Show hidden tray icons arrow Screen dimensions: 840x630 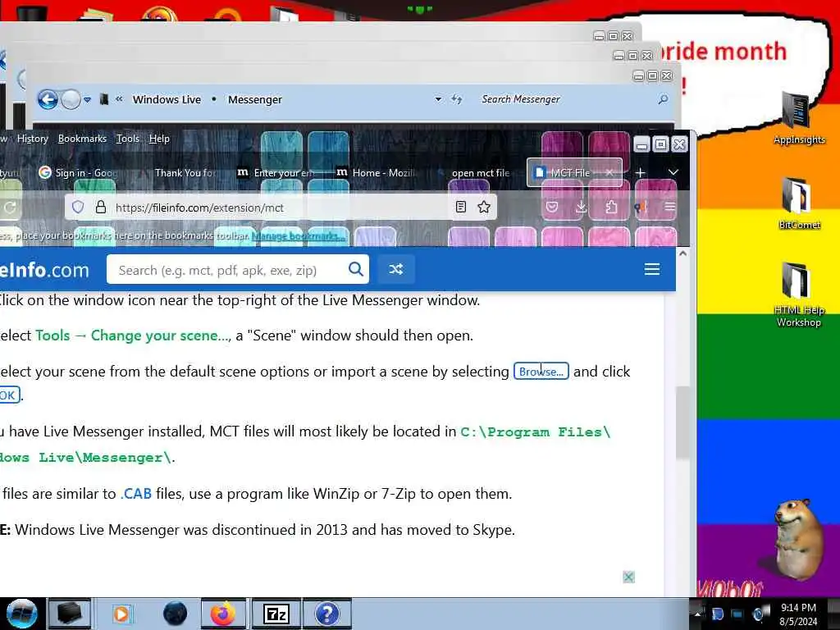point(697,614)
